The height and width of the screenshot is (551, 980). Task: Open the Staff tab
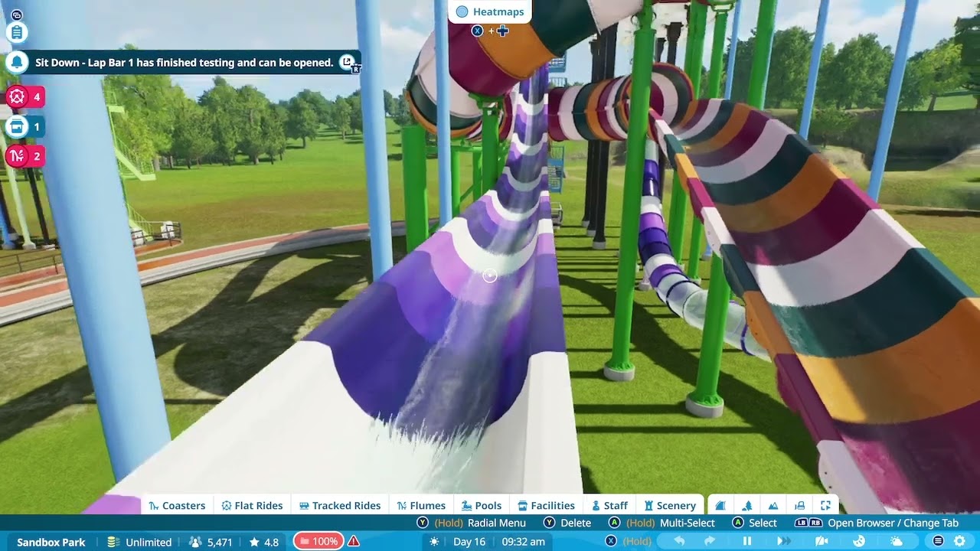point(609,505)
